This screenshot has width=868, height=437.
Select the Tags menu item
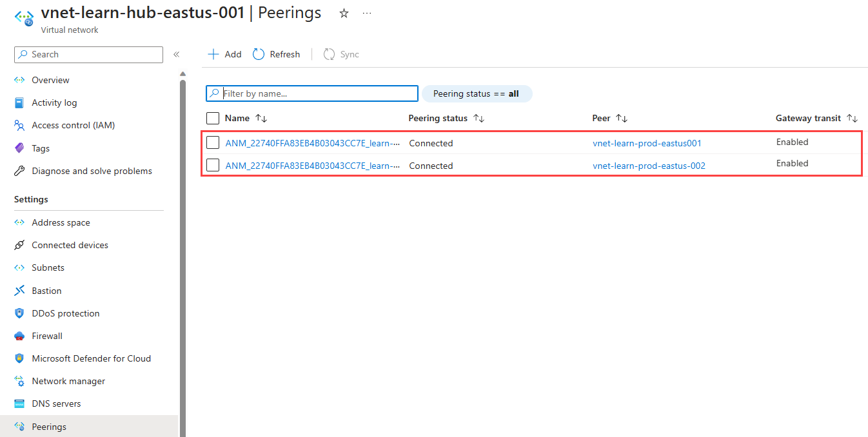pos(41,148)
